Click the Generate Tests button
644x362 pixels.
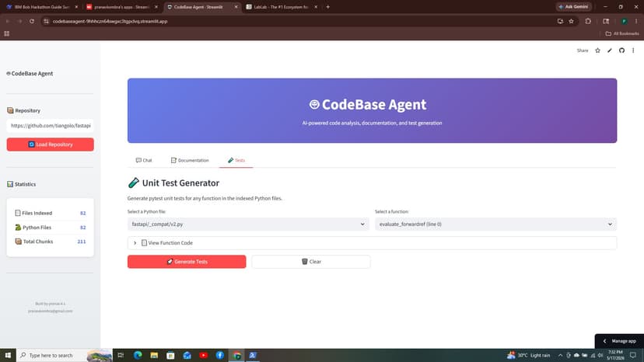coord(187,262)
